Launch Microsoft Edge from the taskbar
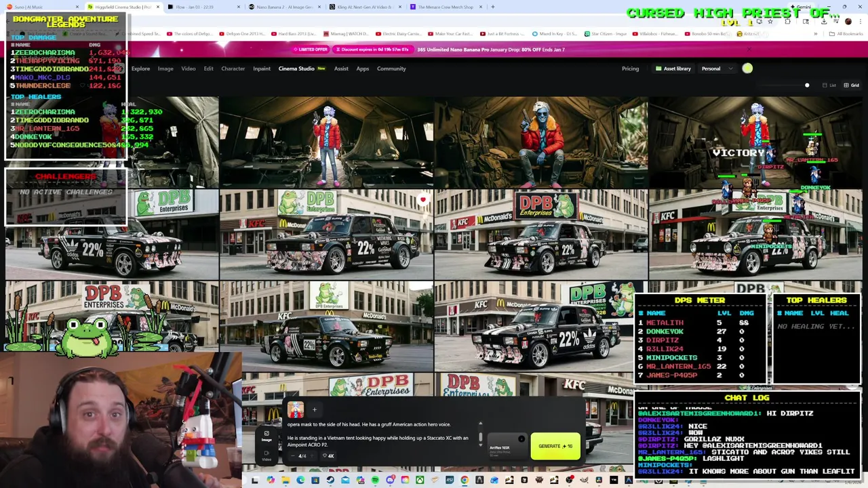 [300, 480]
